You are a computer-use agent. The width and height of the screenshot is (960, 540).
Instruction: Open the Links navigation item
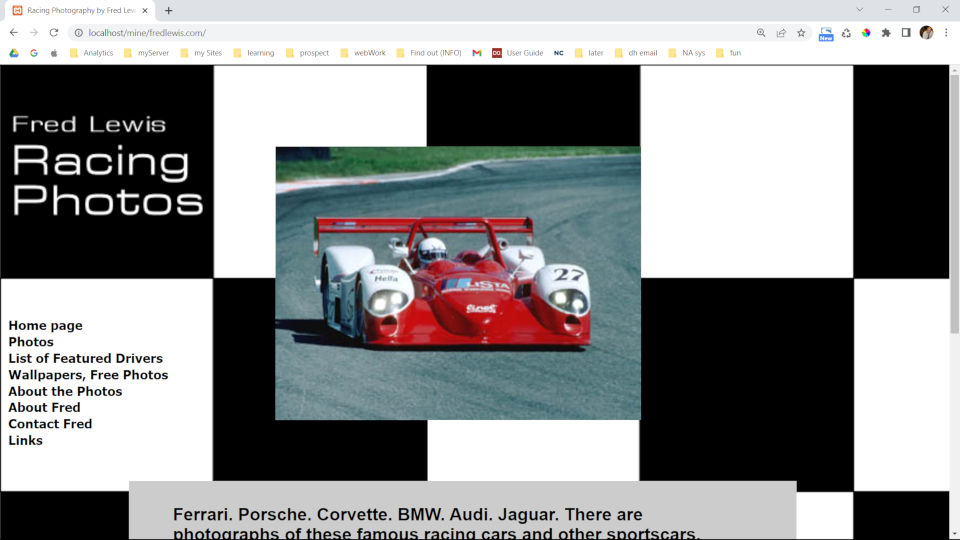click(25, 441)
